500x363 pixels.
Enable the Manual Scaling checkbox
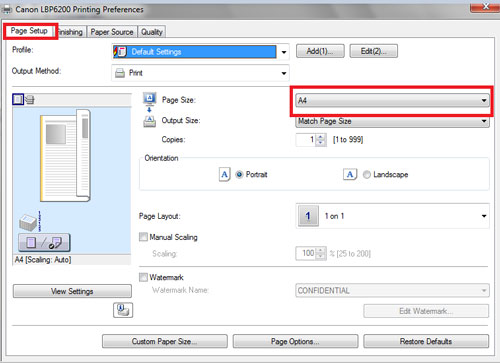coord(143,237)
